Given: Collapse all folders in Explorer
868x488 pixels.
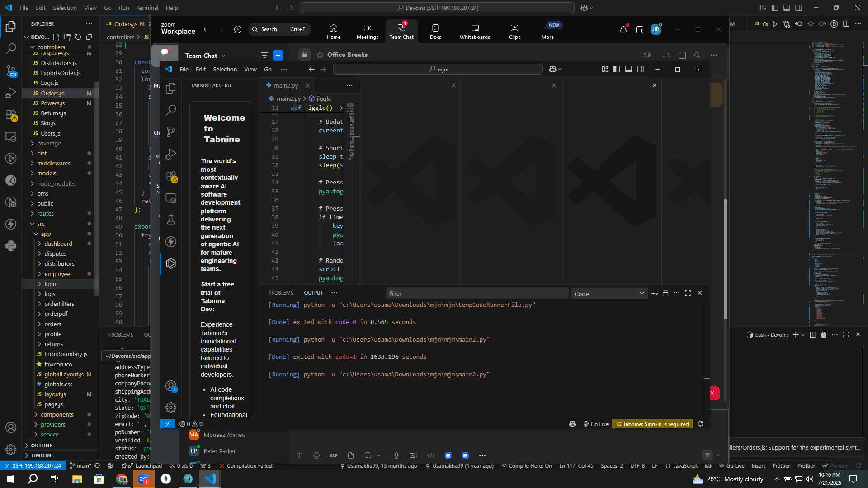Looking at the screenshot, I should [89, 37].
